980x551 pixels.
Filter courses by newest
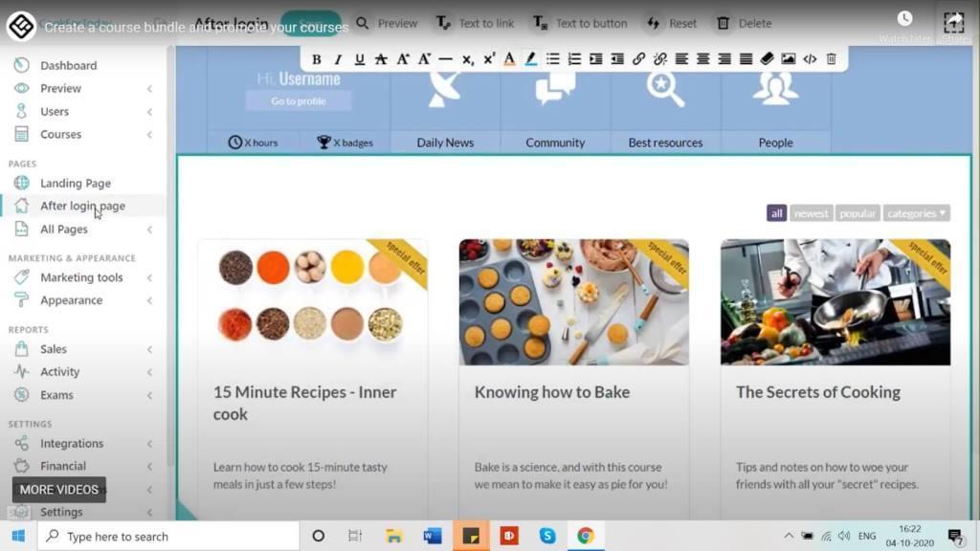pos(812,213)
